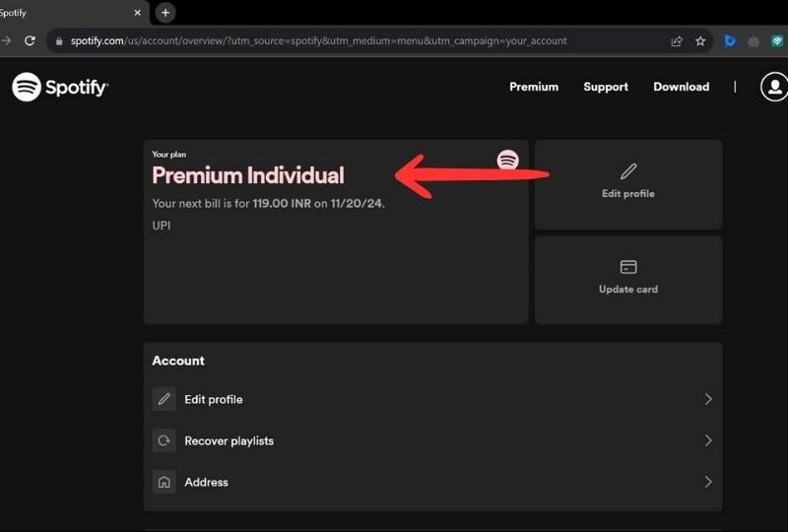
Task: Open Premium in the top navigation
Action: 534,87
